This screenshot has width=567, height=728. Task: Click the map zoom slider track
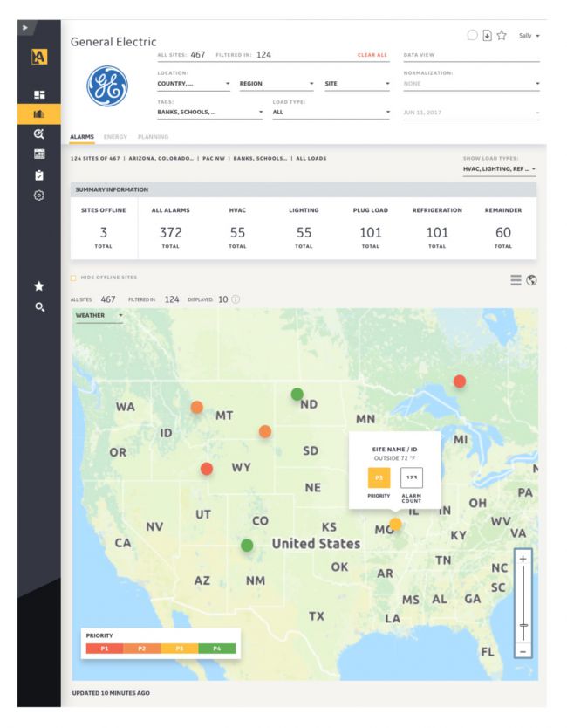523,602
